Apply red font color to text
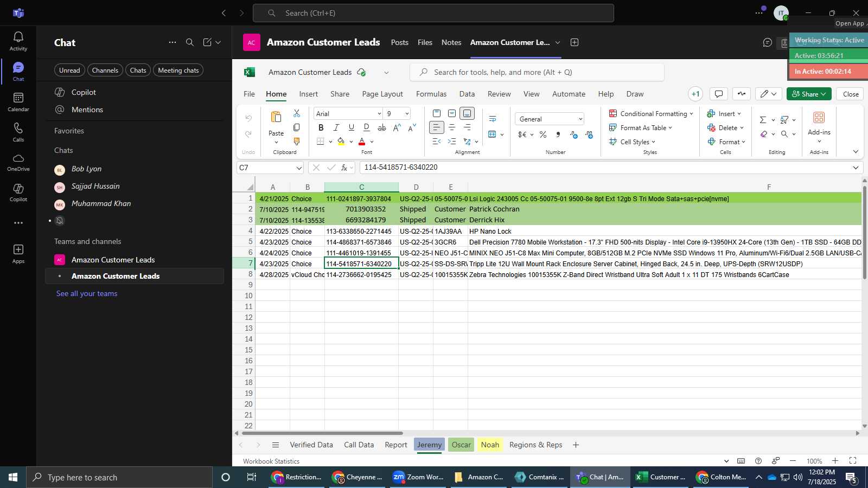 coord(362,142)
